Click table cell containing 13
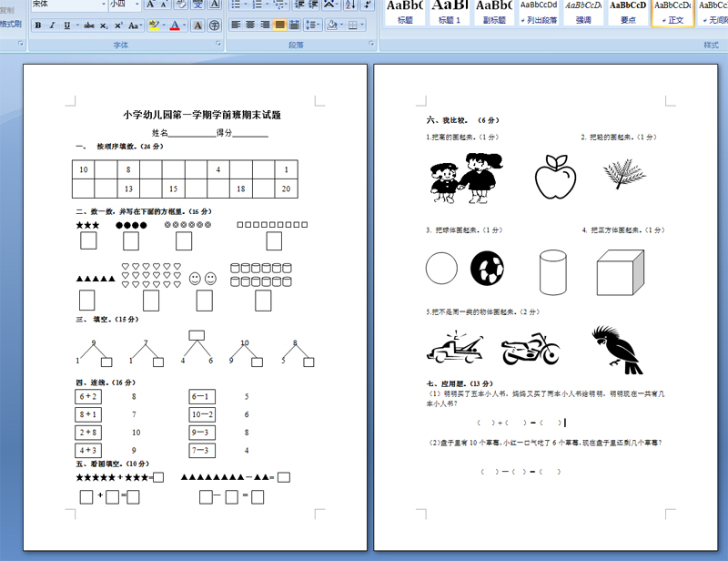The image size is (728, 561). pyautogui.click(x=128, y=189)
